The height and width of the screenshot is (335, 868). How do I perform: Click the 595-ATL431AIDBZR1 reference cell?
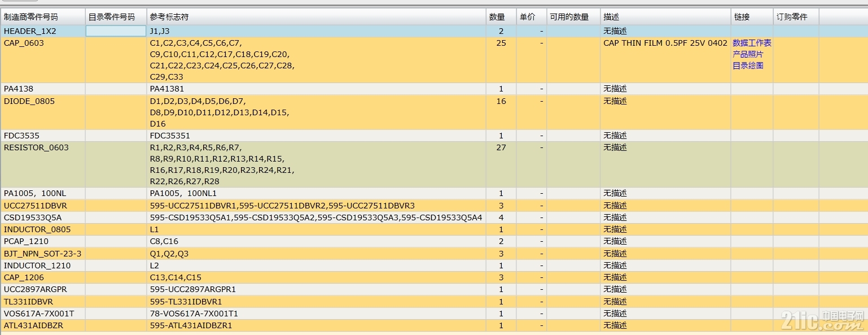click(317, 325)
